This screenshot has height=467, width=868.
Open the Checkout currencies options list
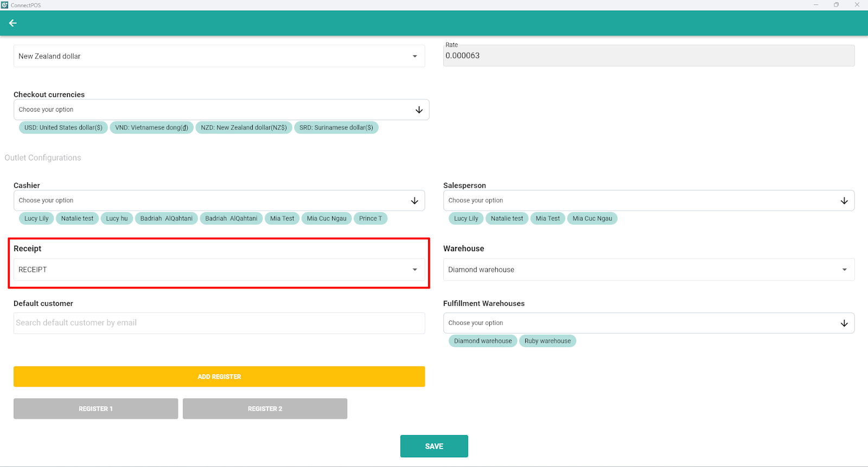tap(221, 110)
